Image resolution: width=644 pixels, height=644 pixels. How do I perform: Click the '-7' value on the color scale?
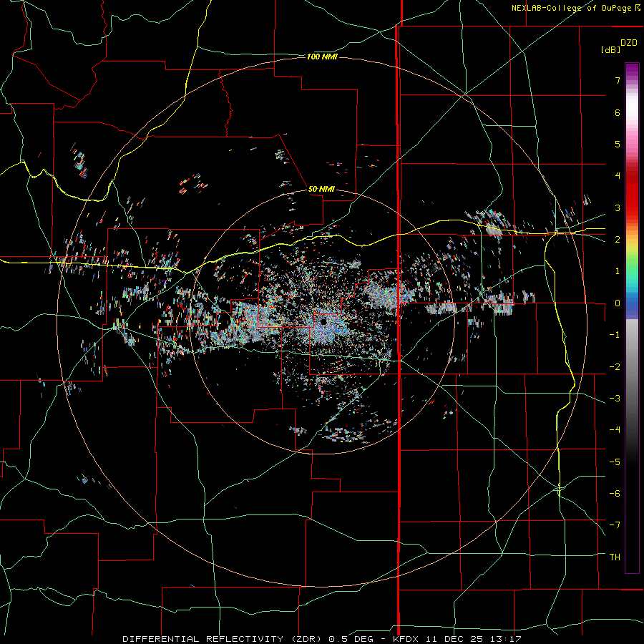coord(615,525)
